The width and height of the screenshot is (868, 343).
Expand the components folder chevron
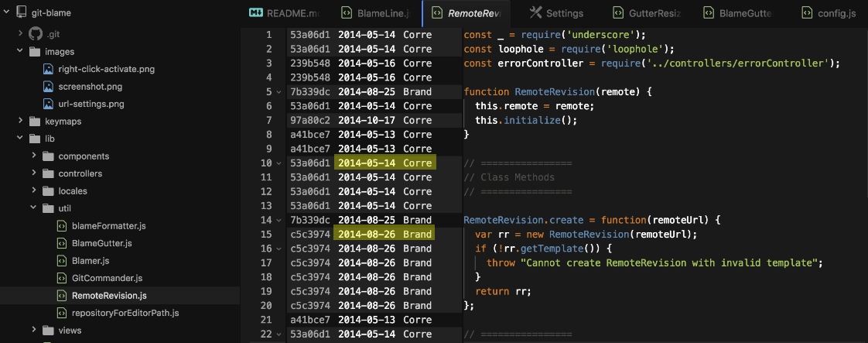click(33, 156)
